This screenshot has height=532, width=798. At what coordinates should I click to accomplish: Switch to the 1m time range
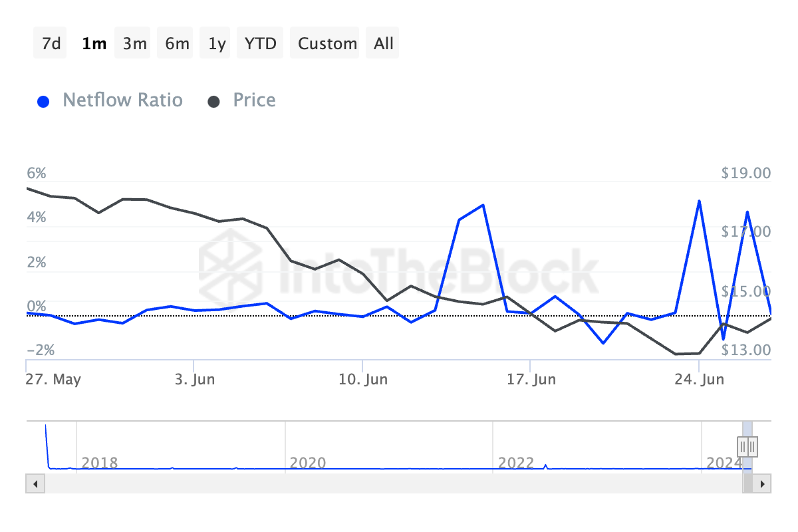pos(94,44)
